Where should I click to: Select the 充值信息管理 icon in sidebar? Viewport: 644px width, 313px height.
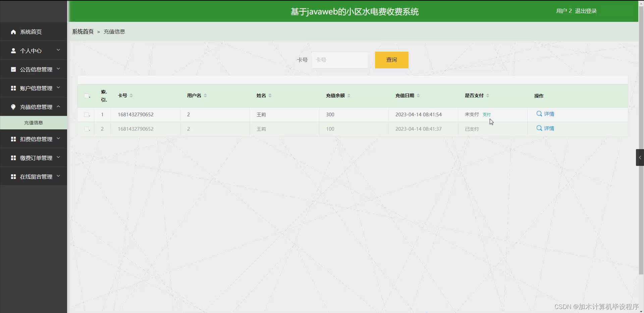click(x=13, y=107)
